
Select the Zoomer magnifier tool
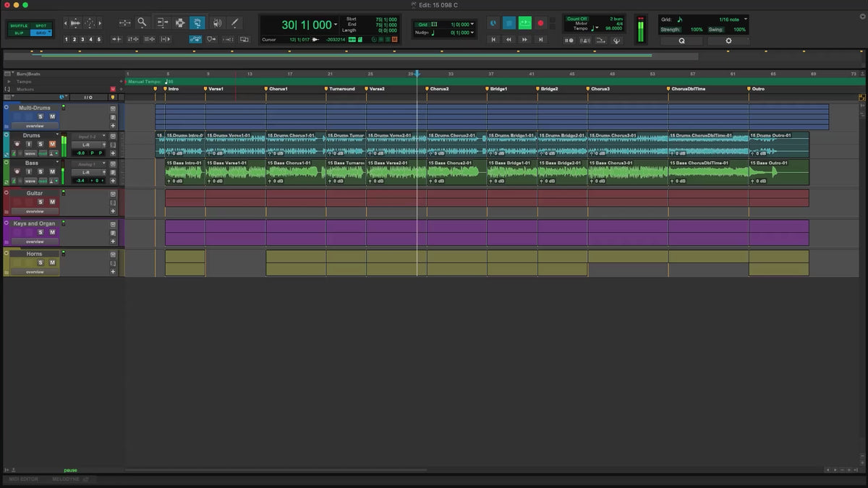[x=142, y=22]
